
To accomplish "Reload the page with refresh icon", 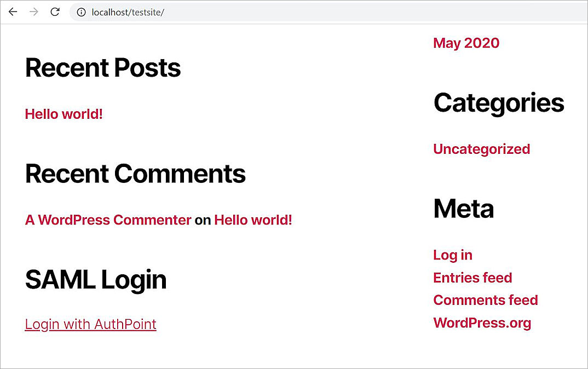I will (54, 11).
